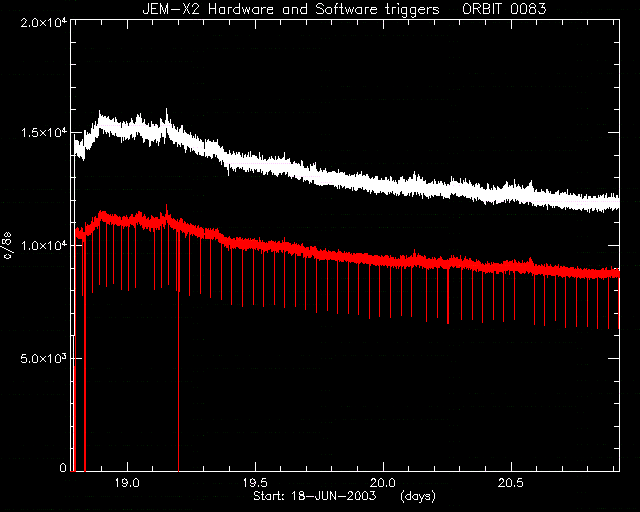
Task: Click the red curve's highest peak
Action: click(166, 207)
